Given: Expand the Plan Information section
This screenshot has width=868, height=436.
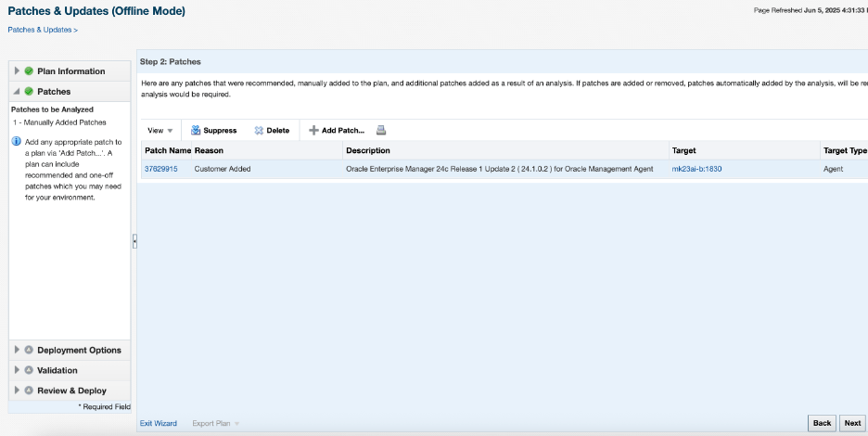Looking at the screenshot, I should [17, 71].
